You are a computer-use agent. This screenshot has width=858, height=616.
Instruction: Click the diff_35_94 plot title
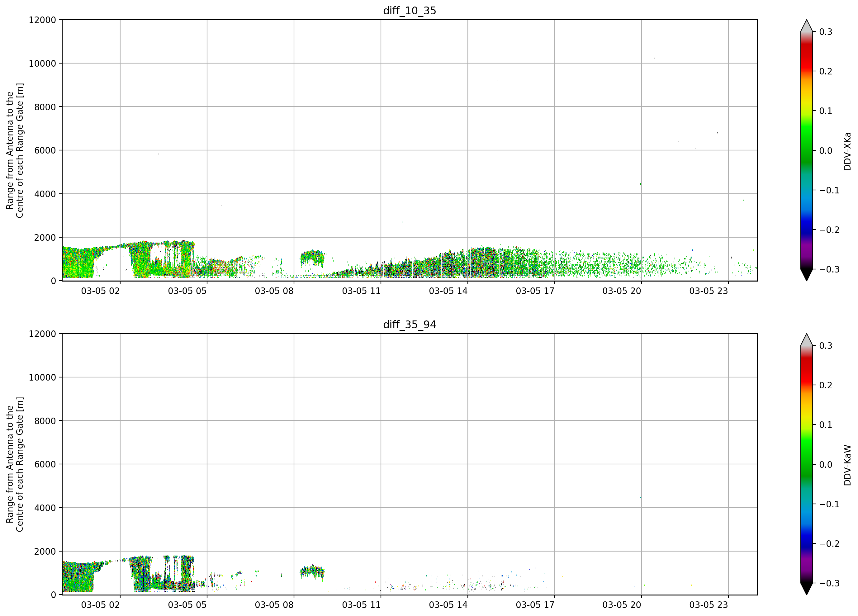pos(409,325)
